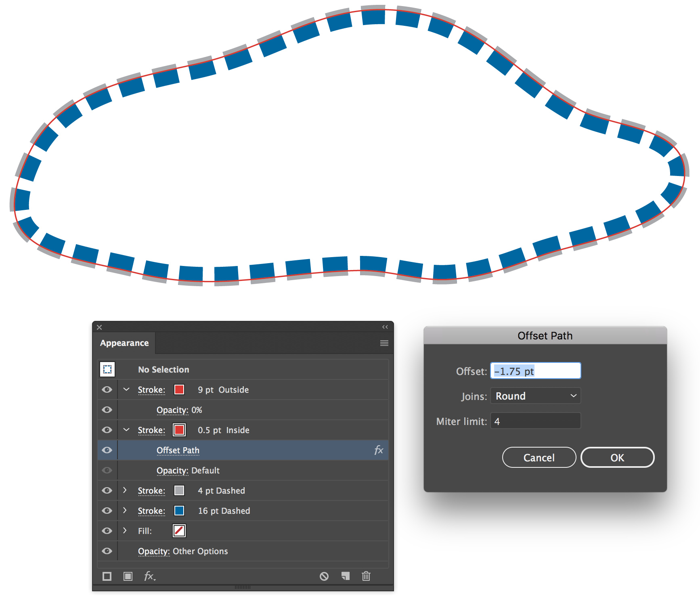Click Add New Fill icon in panel footer
Viewport: 700px width, 603px height.
pos(128,576)
